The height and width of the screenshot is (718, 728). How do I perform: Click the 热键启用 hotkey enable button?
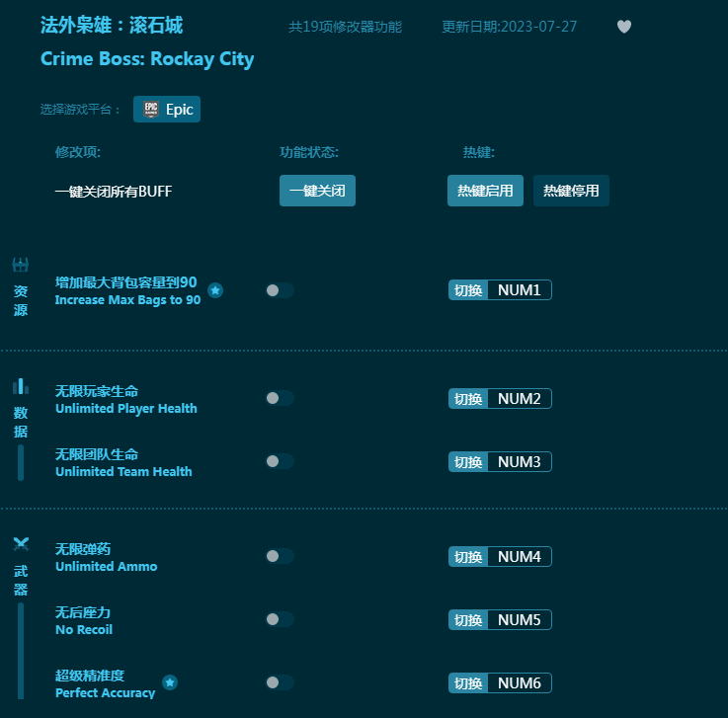[485, 191]
